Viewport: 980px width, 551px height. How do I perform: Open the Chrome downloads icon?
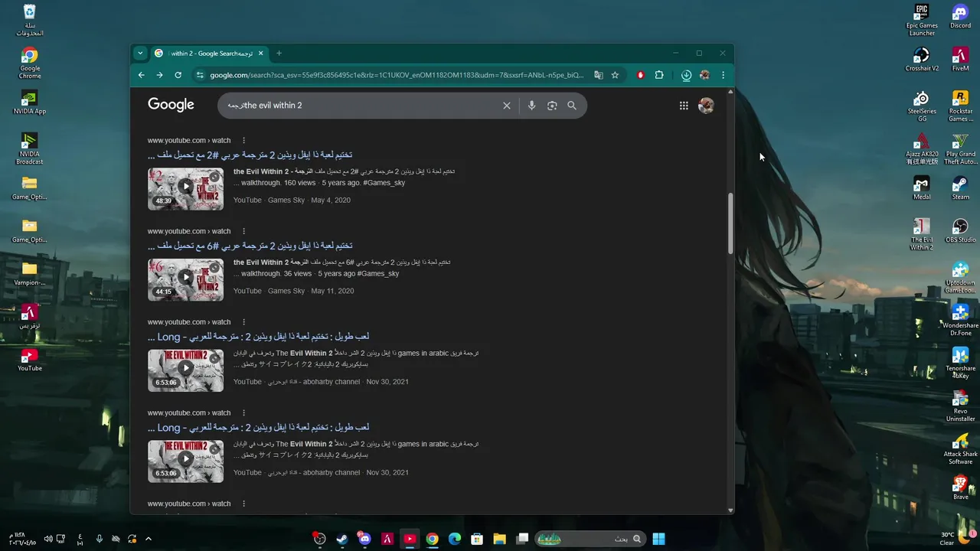click(686, 75)
